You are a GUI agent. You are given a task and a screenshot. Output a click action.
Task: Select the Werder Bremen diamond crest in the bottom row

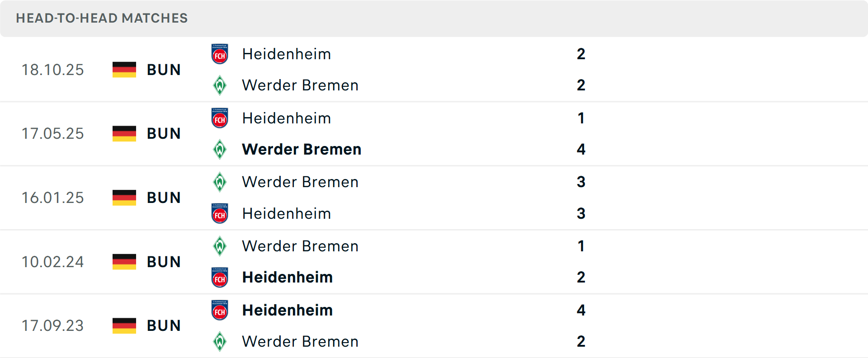point(220,342)
